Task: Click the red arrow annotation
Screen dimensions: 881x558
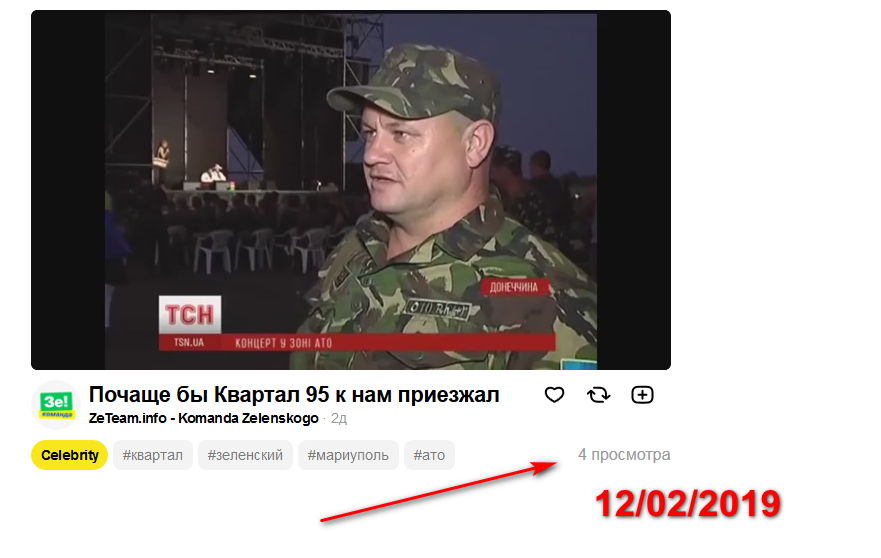Action: pos(439,491)
